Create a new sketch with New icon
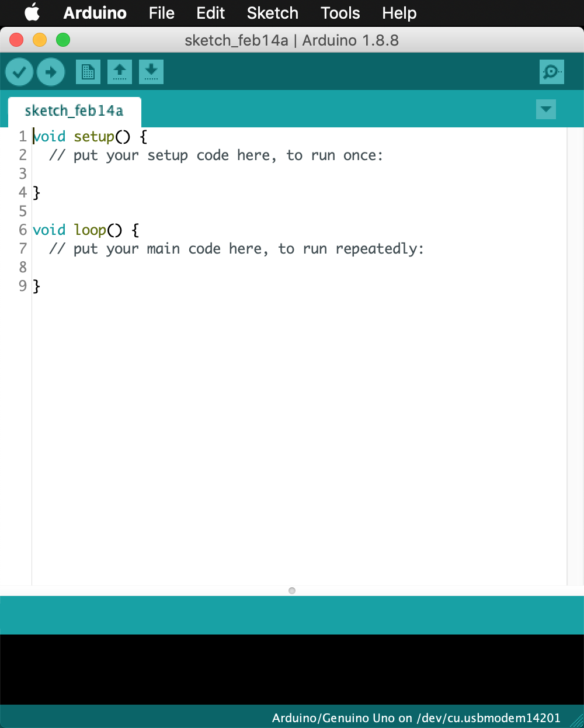The height and width of the screenshot is (728, 584). click(x=88, y=72)
